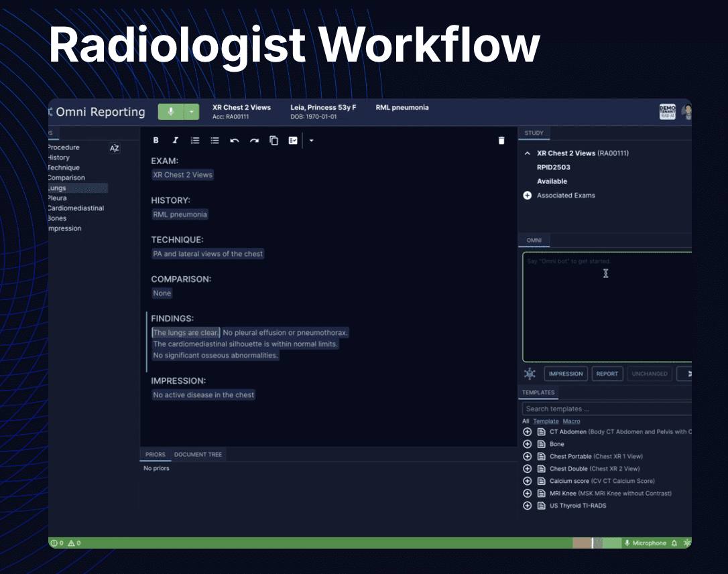Click the undo arrow in the editor toolbar
The image size is (728, 574).
[x=234, y=140]
